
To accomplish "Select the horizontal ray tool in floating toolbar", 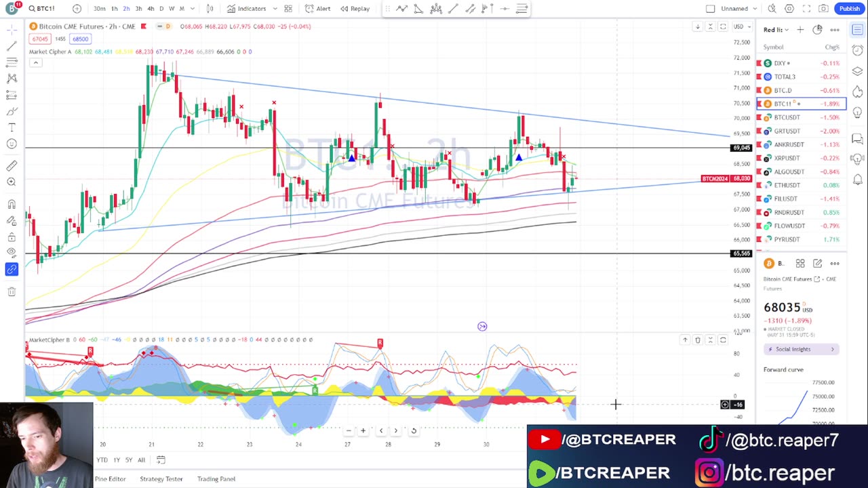I will click(505, 9).
